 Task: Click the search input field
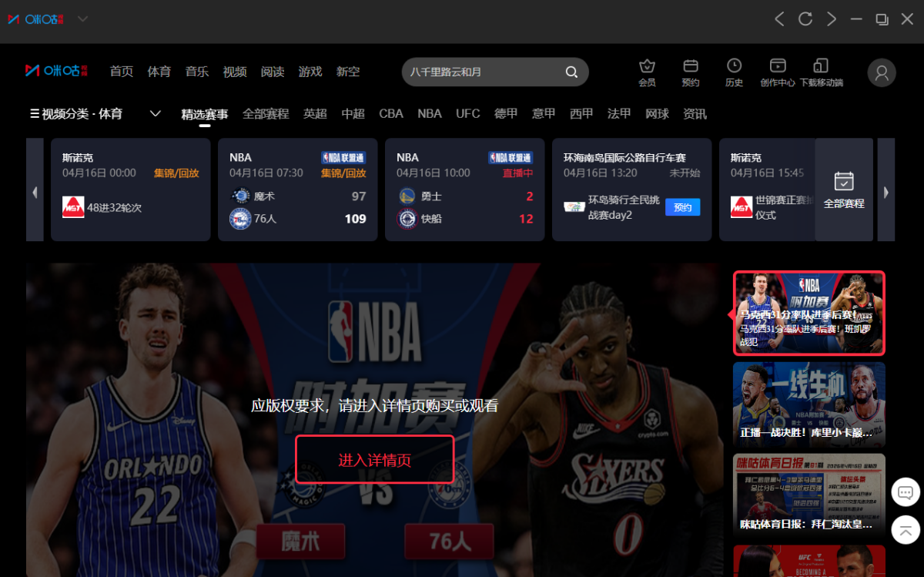(x=481, y=72)
